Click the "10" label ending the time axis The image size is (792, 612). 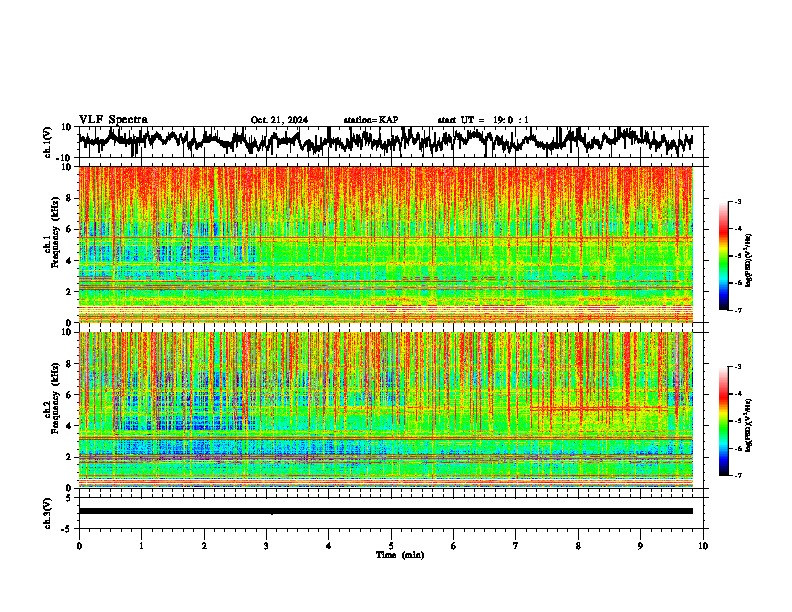point(703,546)
